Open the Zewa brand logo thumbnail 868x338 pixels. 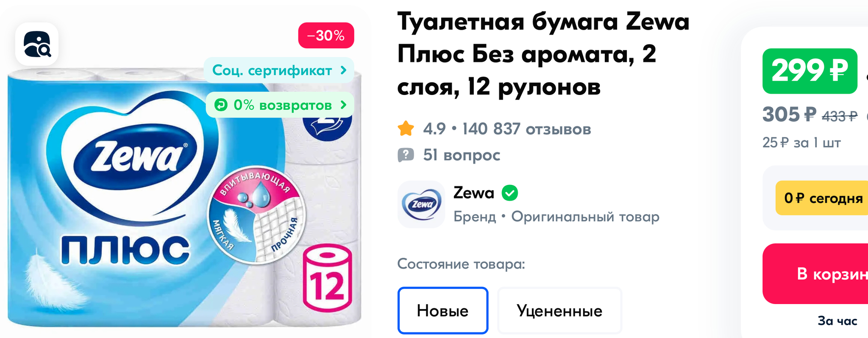click(x=421, y=204)
